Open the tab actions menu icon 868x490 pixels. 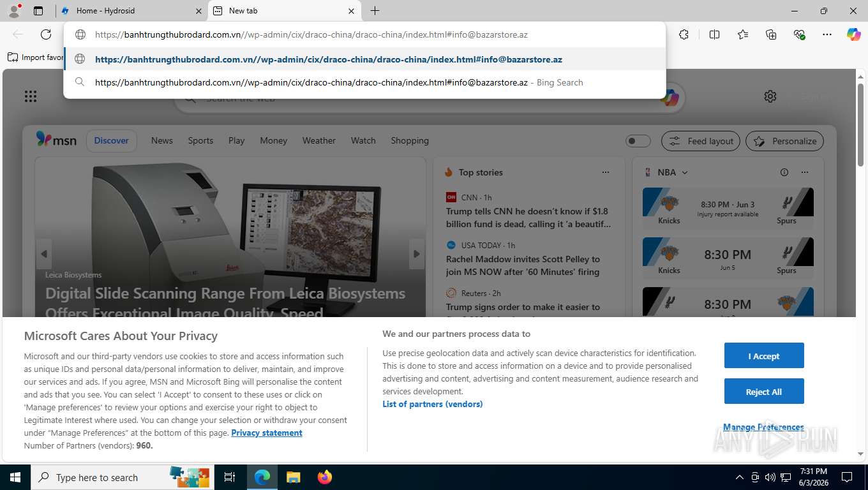(38, 11)
